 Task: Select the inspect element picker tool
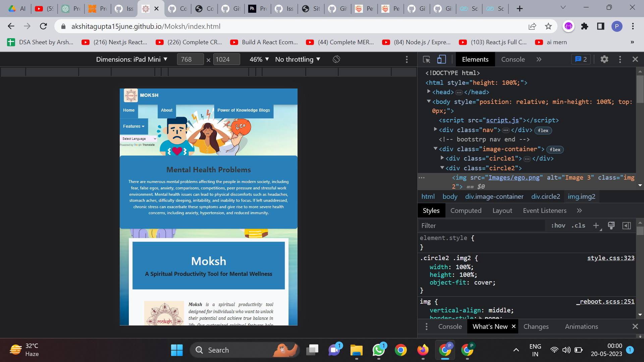click(x=426, y=59)
